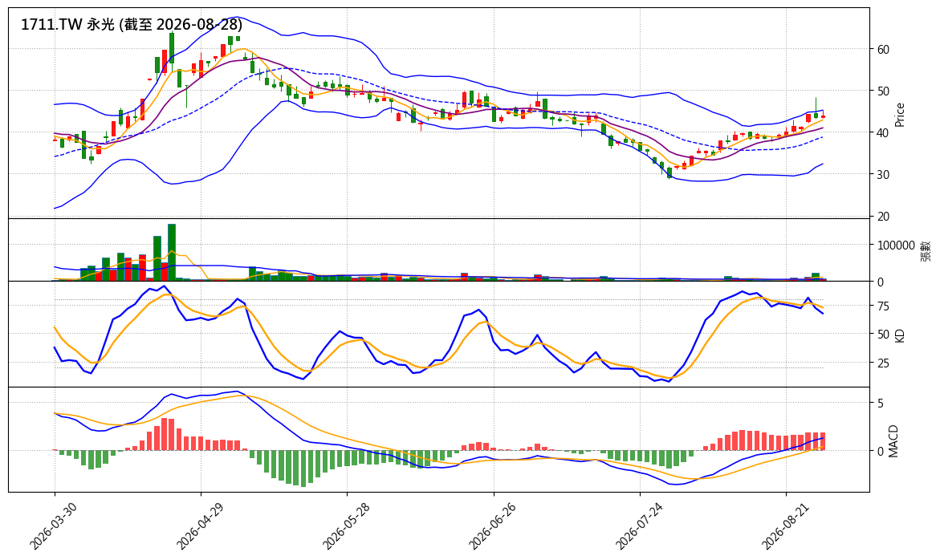Select the 20 tick on the Price axis

pos(883,216)
